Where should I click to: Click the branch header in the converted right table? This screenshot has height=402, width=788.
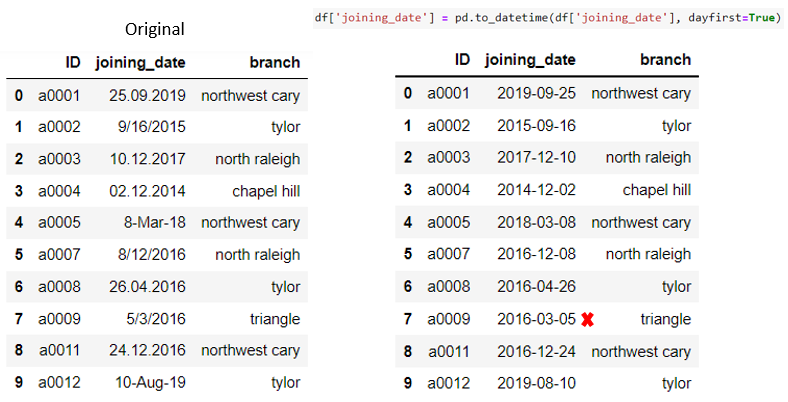tap(665, 60)
